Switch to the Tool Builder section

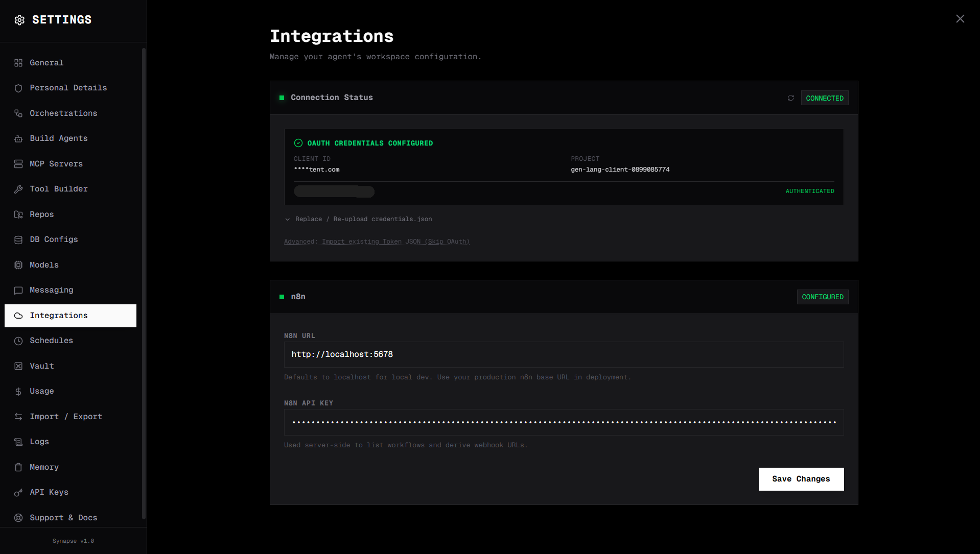[x=71, y=189]
